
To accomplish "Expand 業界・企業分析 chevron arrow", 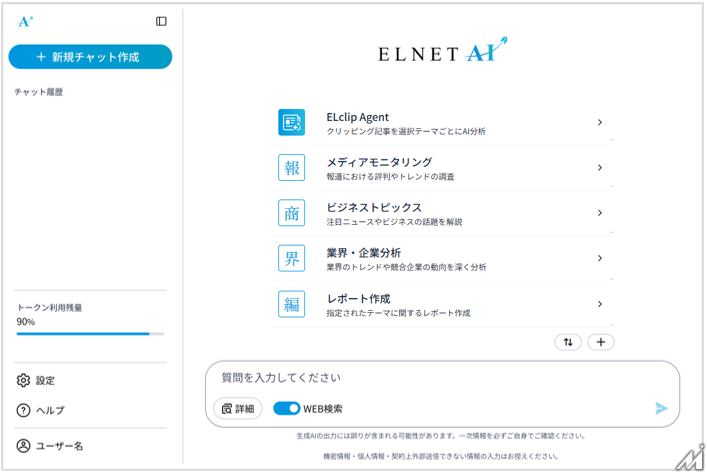I will tap(600, 258).
